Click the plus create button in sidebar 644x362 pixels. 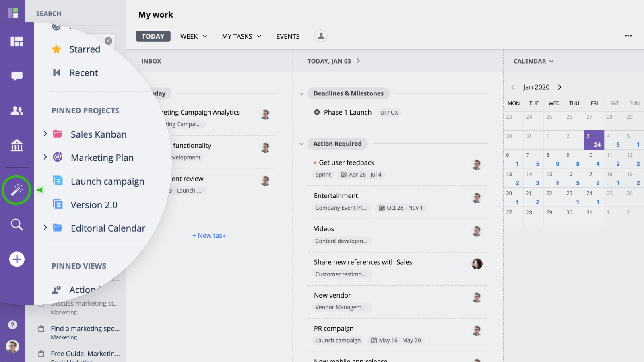17,259
